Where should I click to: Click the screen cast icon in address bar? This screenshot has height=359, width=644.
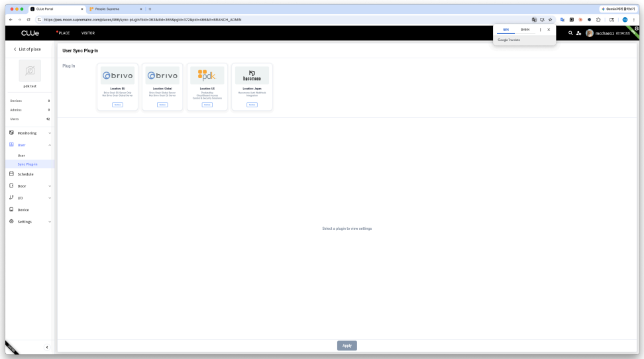[x=542, y=20]
